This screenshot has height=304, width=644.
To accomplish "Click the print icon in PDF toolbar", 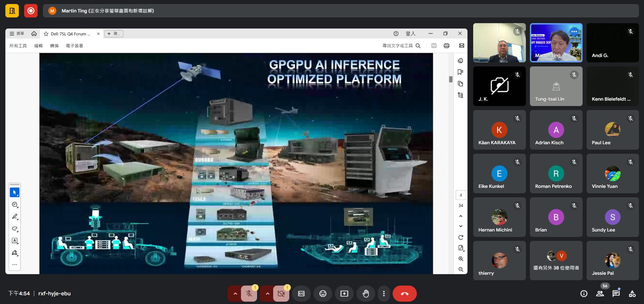I will click(446, 46).
